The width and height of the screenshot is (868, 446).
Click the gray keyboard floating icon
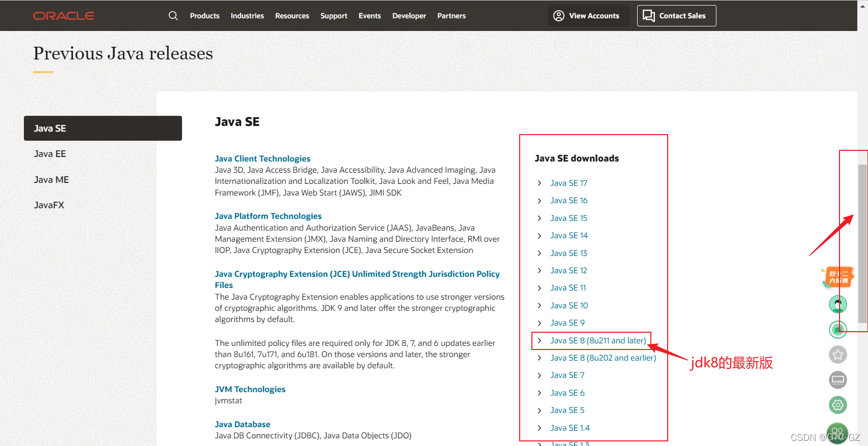[x=838, y=379]
